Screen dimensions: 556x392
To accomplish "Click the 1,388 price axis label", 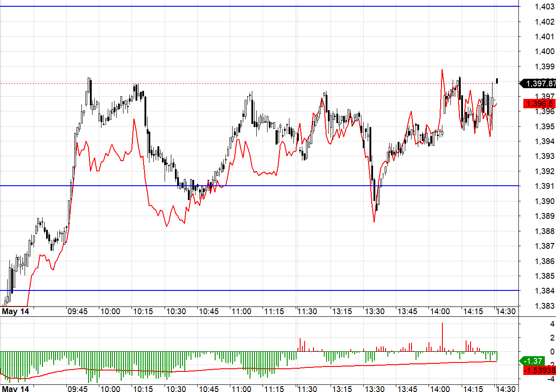I will pos(545,231).
